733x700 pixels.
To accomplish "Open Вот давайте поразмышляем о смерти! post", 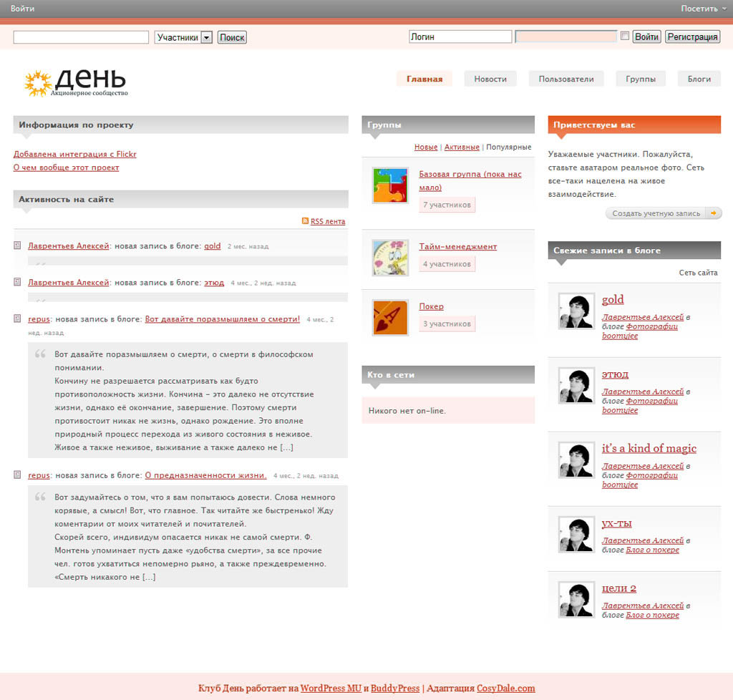I will click(x=222, y=319).
